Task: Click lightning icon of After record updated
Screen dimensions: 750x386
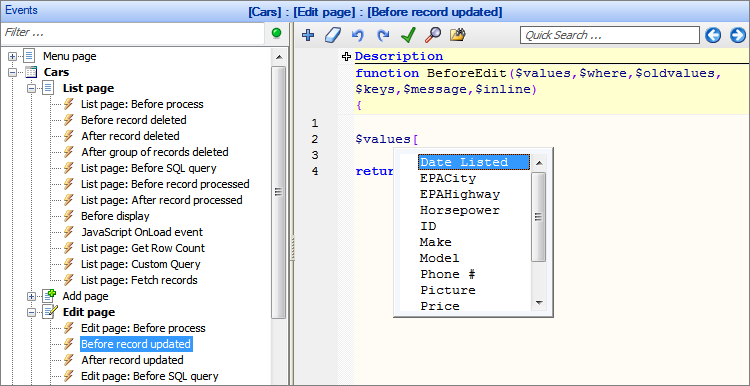Action: (69, 360)
